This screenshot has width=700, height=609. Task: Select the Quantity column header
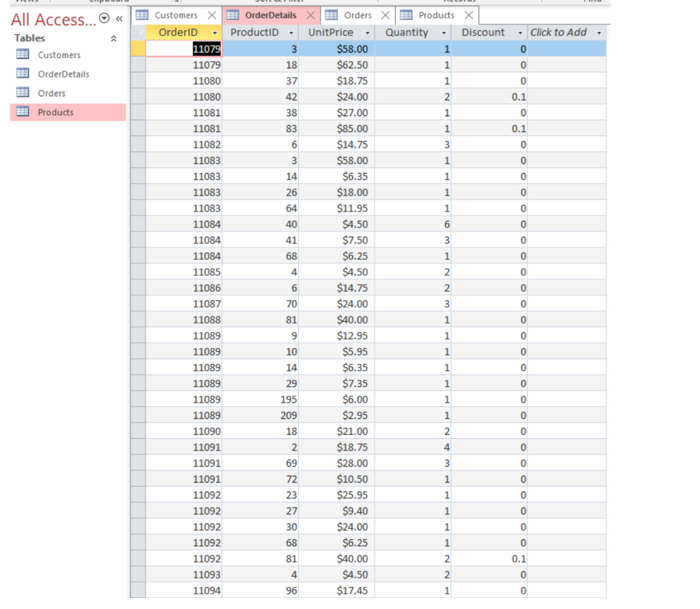click(407, 33)
